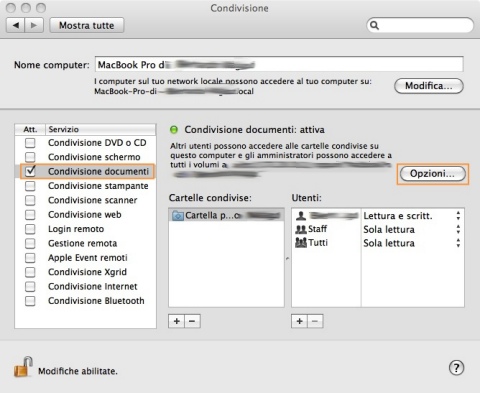Click the Modifica... button
The width and height of the screenshot is (480, 393).
coord(429,86)
